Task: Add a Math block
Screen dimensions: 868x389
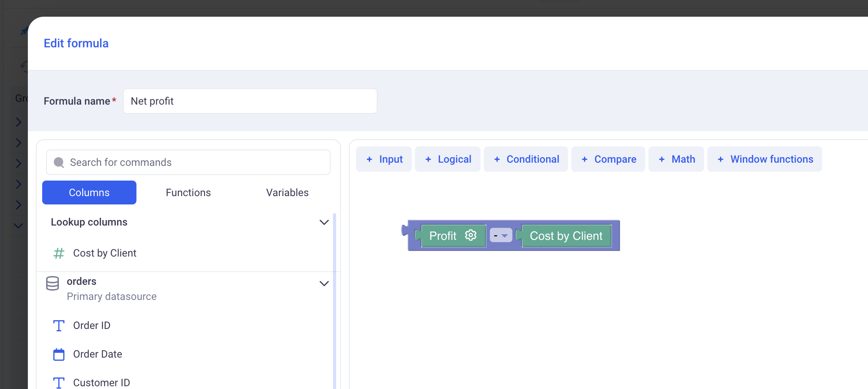Action: pos(676,159)
